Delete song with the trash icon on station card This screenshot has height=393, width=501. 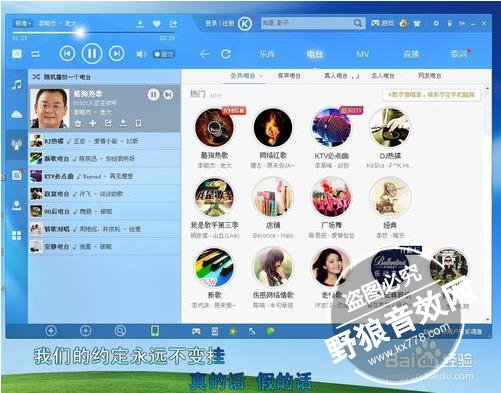pos(78,123)
